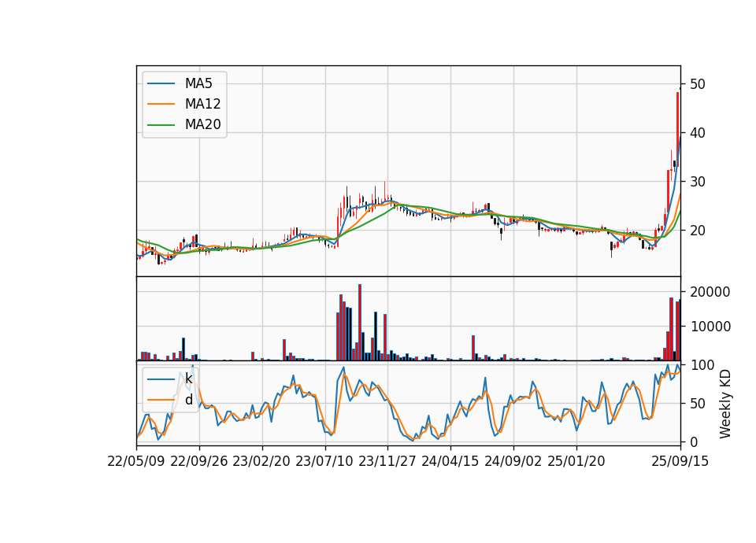Click the k legend entry in KD panel

(x=188, y=379)
